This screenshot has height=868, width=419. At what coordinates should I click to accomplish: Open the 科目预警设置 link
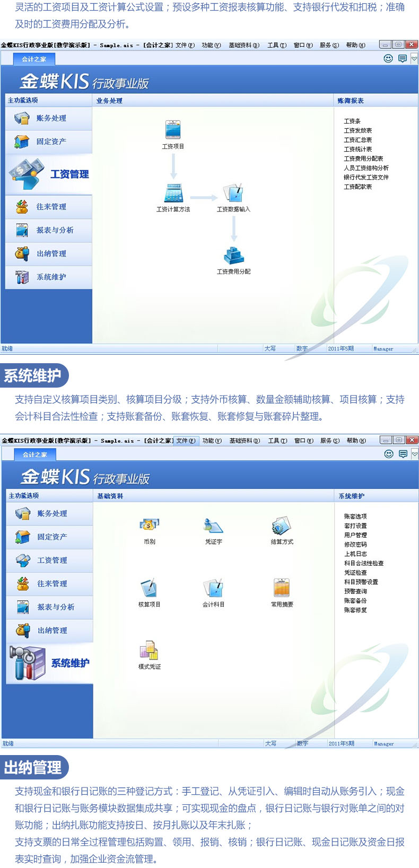click(361, 582)
